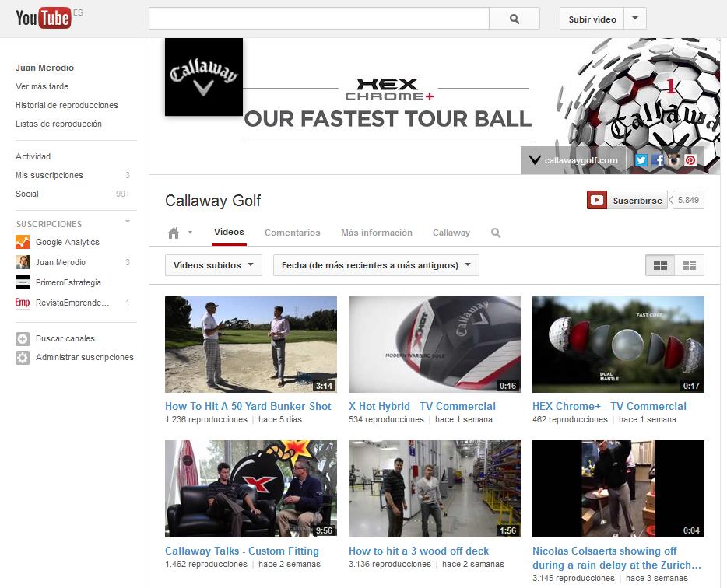Open the Vídeos subidos dropdown

coord(213,265)
